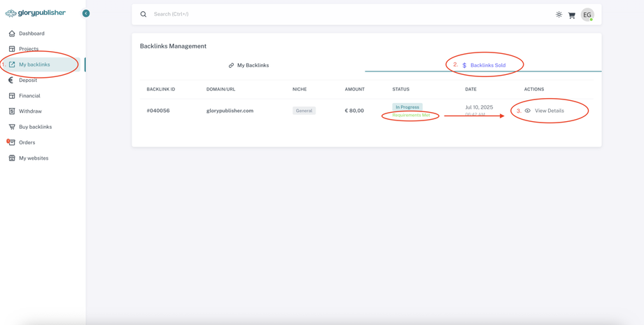The image size is (644, 325).
Task: Open the shopping cart in header
Action: pyautogui.click(x=572, y=15)
